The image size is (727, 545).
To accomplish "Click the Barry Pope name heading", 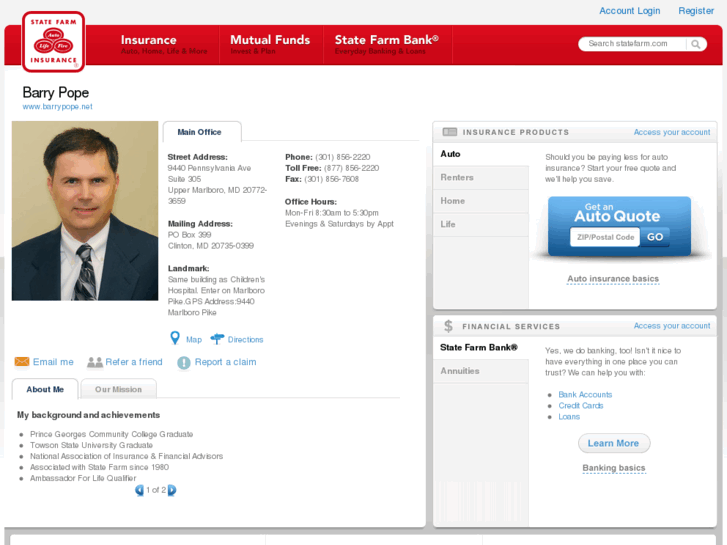I will (x=56, y=93).
